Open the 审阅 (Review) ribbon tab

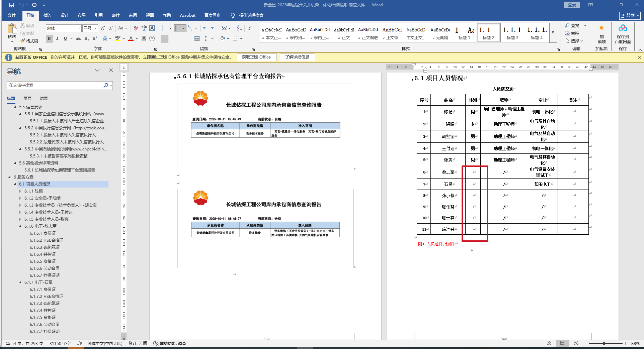pos(133,15)
